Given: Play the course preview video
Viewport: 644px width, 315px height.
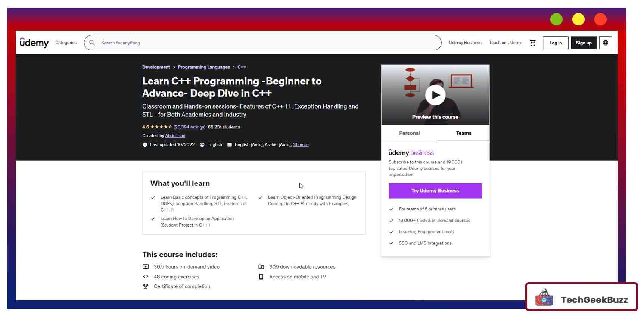Looking at the screenshot, I should [x=435, y=95].
